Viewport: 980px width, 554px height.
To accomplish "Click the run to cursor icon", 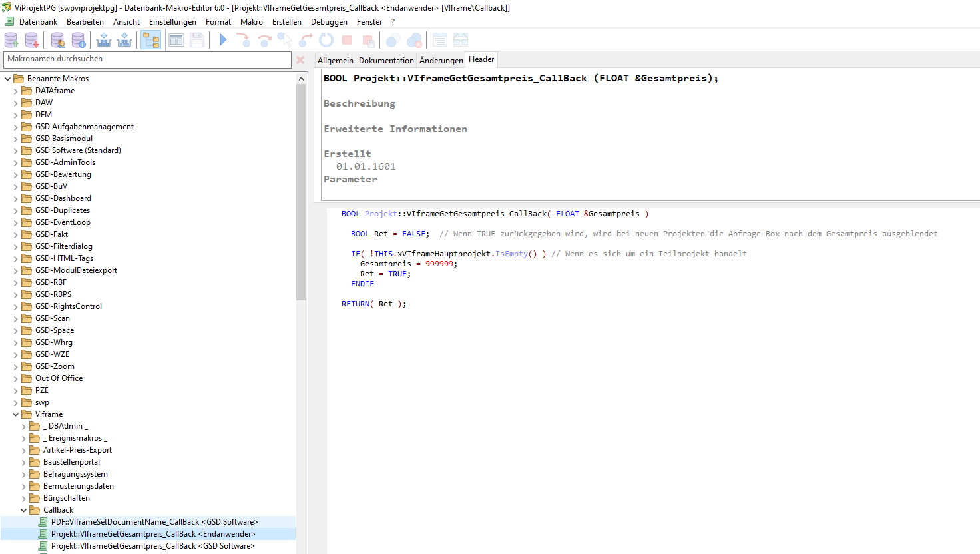I will (x=285, y=40).
